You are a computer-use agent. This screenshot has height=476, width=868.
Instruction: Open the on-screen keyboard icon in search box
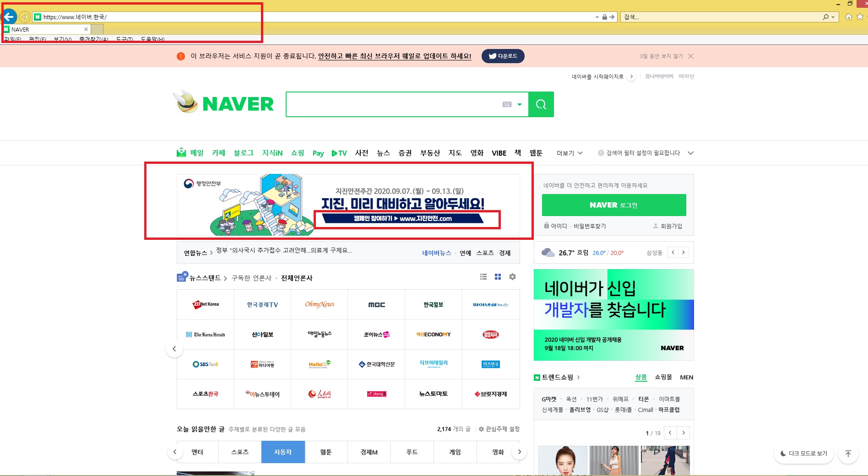tap(507, 104)
